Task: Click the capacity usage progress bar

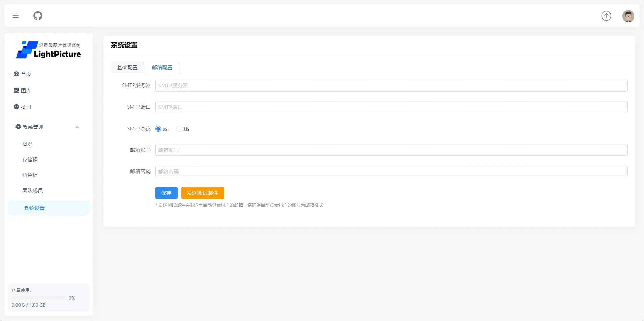Action: pyautogui.click(x=38, y=298)
